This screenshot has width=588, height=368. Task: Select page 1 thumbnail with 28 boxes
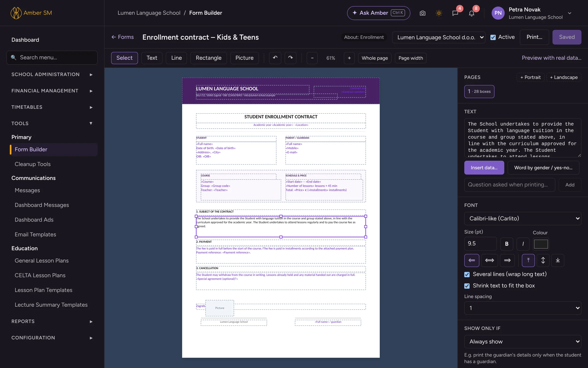coord(479,92)
